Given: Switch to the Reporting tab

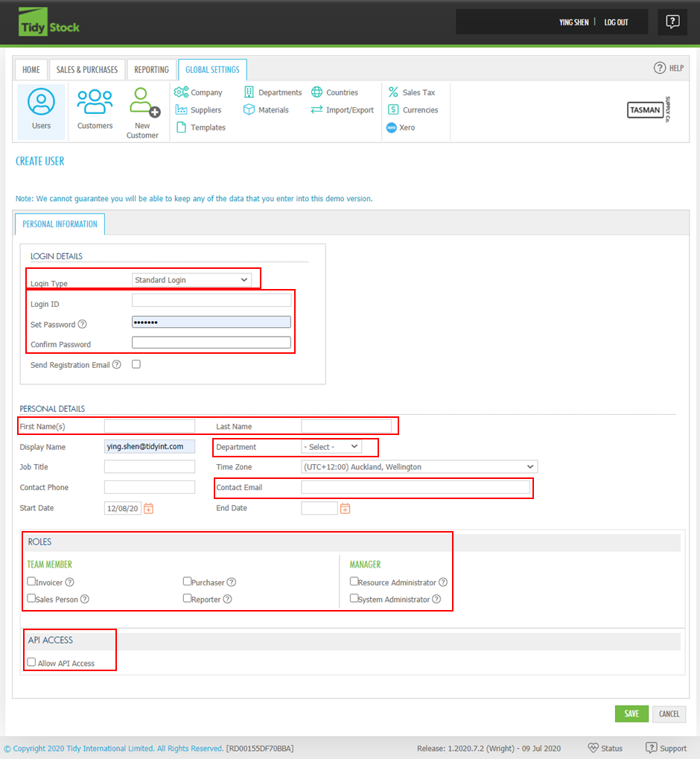Looking at the screenshot, I should coord(151,69).
